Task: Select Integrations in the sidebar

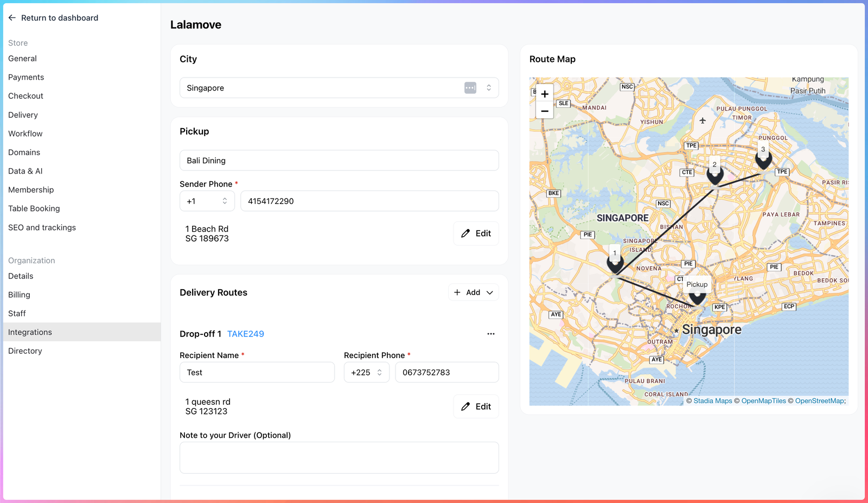Action: point(82,332)
